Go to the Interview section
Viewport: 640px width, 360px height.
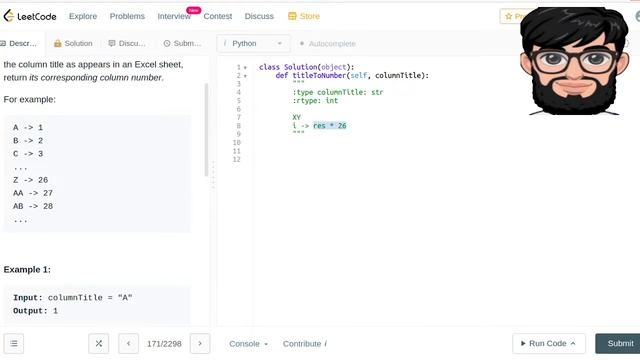click(174, 16)
